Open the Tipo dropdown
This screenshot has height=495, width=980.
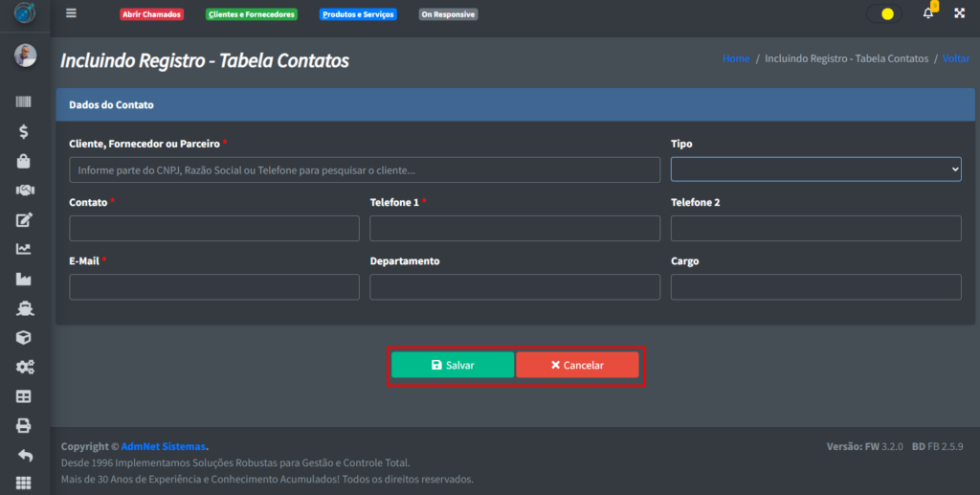pyautogui.click(x=815, y=169)
